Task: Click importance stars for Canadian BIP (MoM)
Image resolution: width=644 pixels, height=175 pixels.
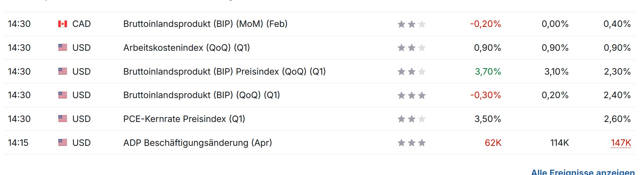Action: click(x=412, y=24)
